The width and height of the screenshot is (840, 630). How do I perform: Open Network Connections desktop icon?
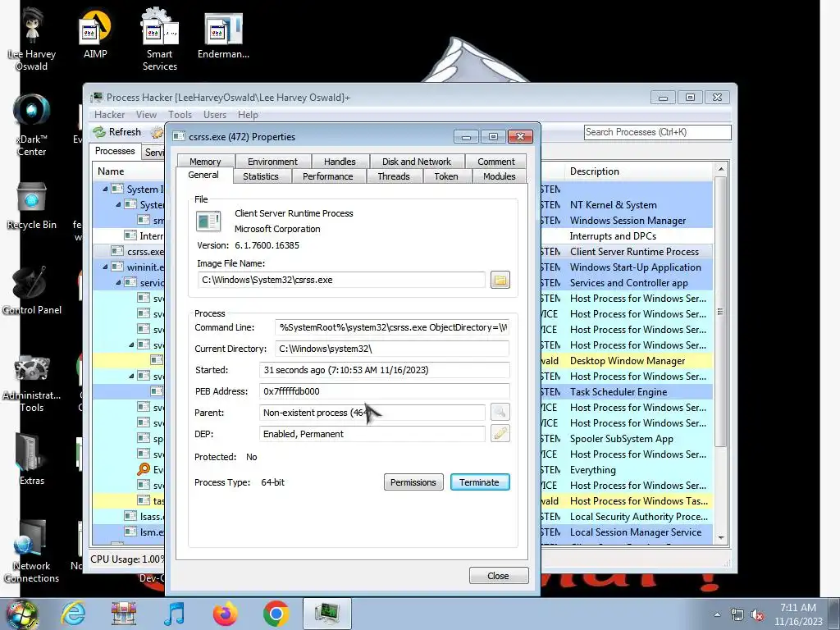(32, 551)
